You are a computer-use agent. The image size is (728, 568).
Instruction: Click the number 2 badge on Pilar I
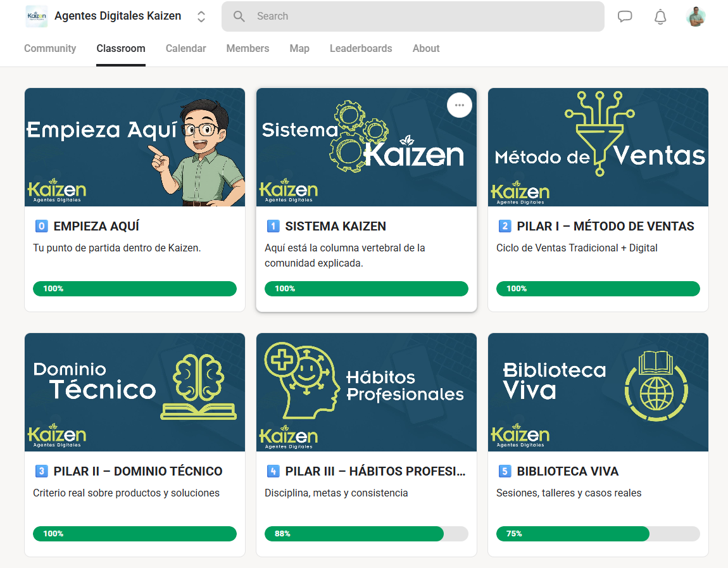(505, 226)
